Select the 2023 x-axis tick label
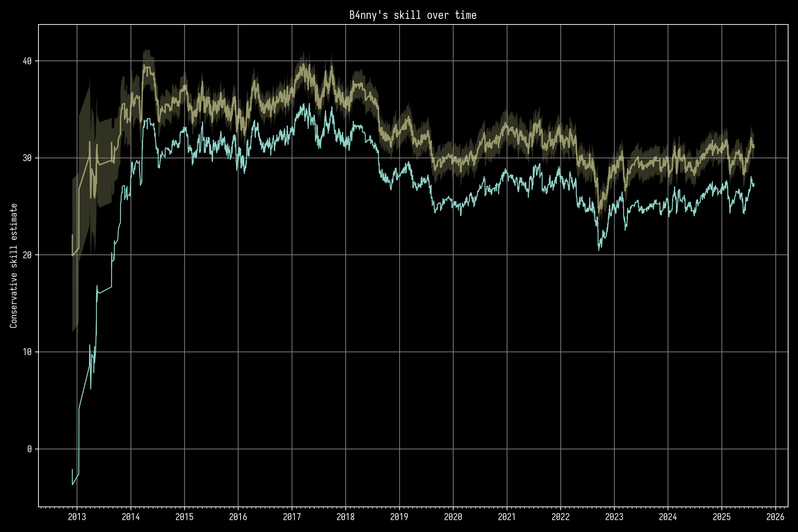The width and height of the screenshot is (798, 532). coord(614,517)
